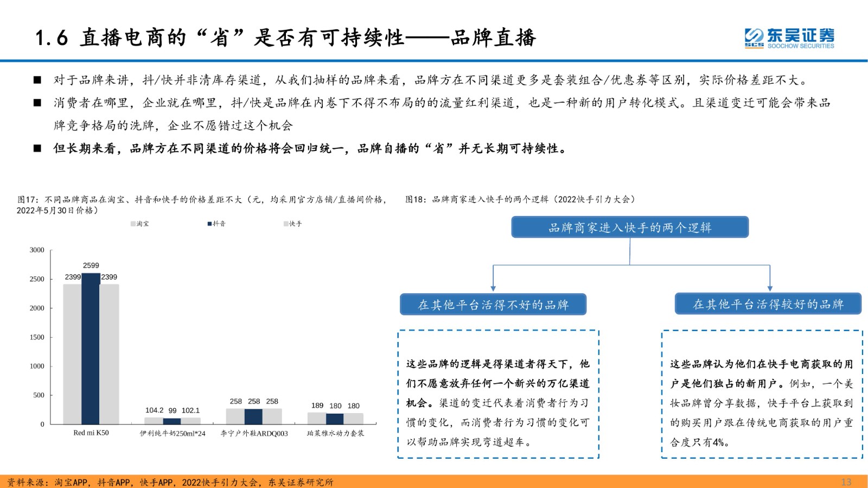Image resolution: width=868 pixels, height=488 pixels.
Task: Click the 1500 y-axis tick label
Action: 37,337
